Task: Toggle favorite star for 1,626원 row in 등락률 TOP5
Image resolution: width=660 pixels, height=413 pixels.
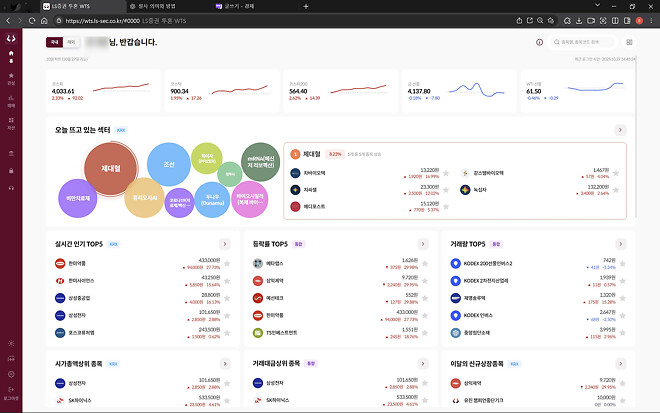Action: point(425,264)
